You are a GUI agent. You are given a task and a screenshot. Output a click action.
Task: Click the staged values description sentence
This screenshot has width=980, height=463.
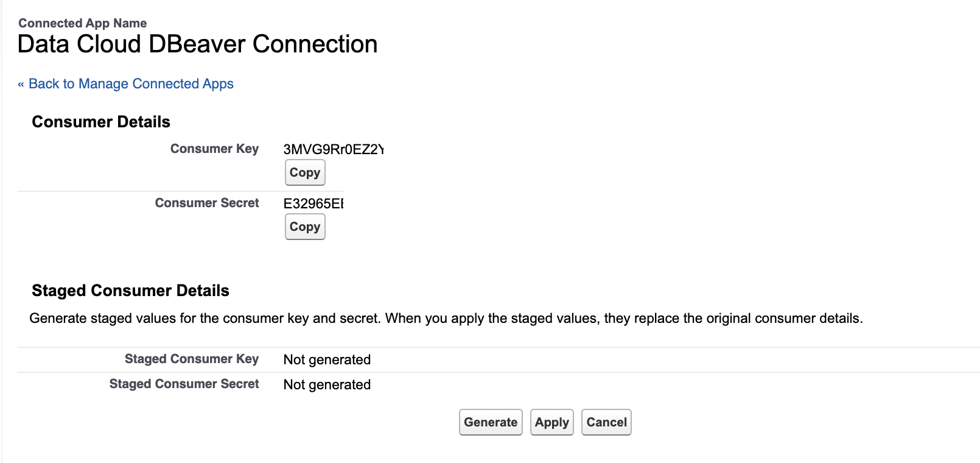coord(446,318)
